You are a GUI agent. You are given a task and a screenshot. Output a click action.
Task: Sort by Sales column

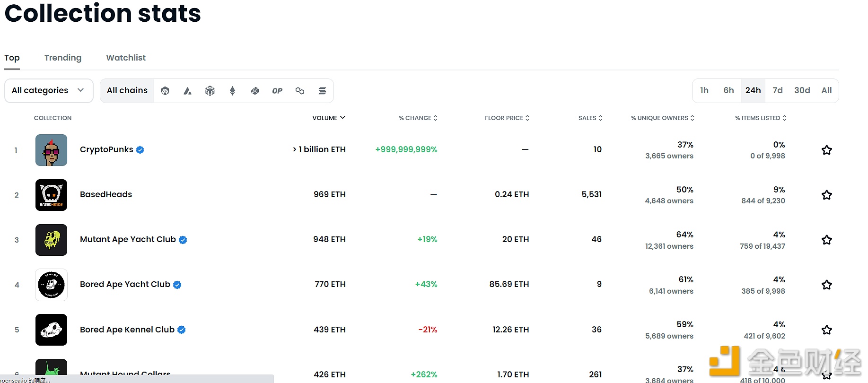[x=590, y=118]
